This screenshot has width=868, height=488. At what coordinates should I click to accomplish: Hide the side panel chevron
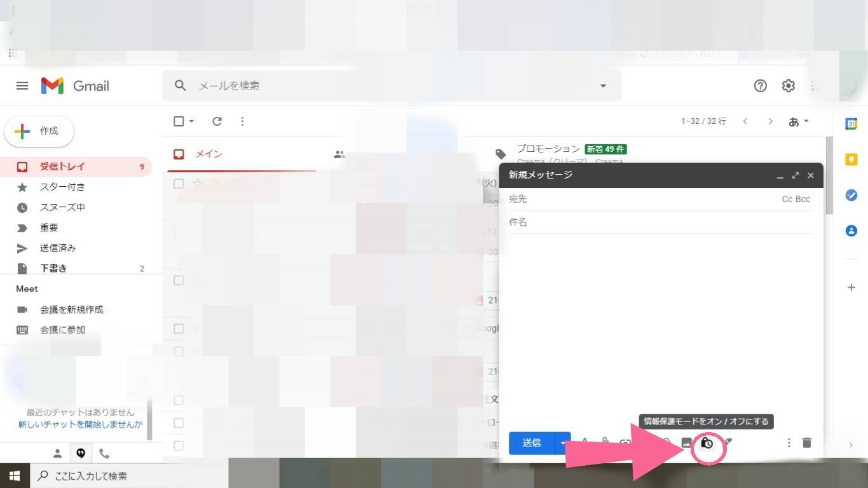pos(851,445)
